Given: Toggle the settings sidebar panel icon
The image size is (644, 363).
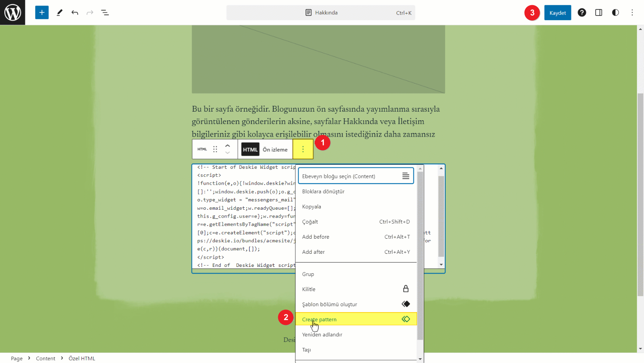Looking at the screenshot, I should coord(598,13).
